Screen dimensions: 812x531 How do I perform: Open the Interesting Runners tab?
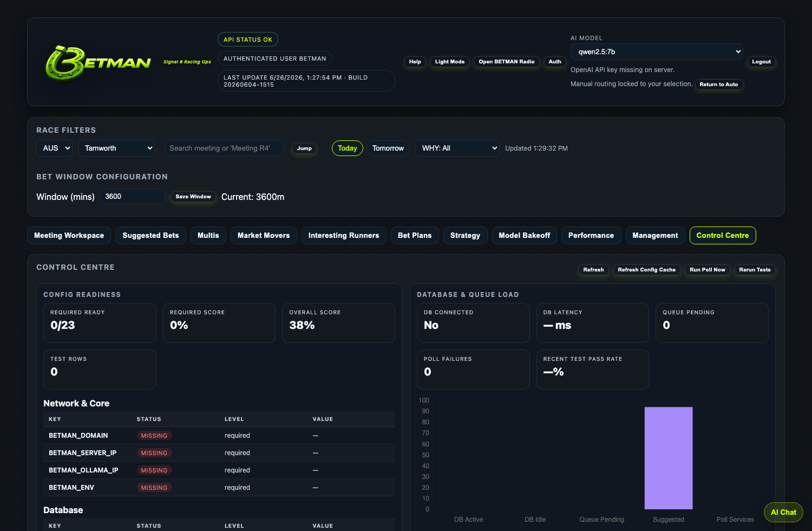coord(344,235)
